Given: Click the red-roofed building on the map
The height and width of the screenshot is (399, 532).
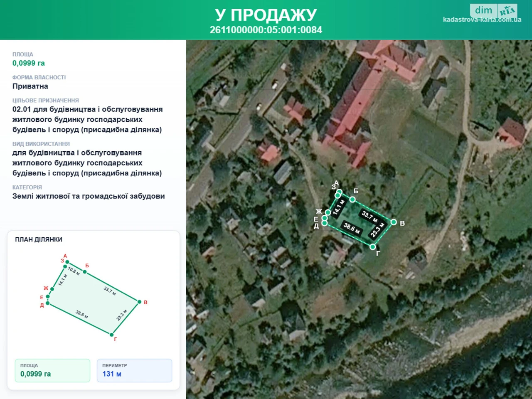Looking at the screenshot, I should (366, 100).
